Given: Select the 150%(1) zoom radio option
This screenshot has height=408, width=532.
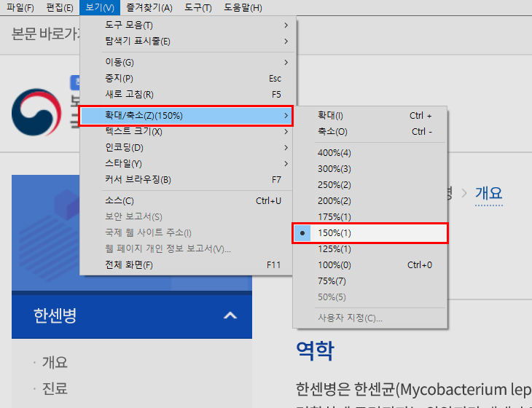Looking at the screenshot, I should [x=335, y=233].
